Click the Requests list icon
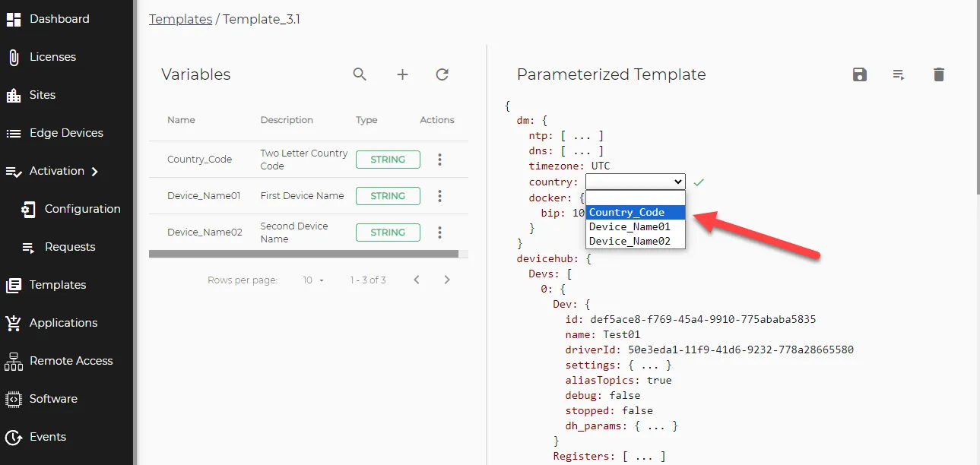980x465 pixels. (29, 247)
